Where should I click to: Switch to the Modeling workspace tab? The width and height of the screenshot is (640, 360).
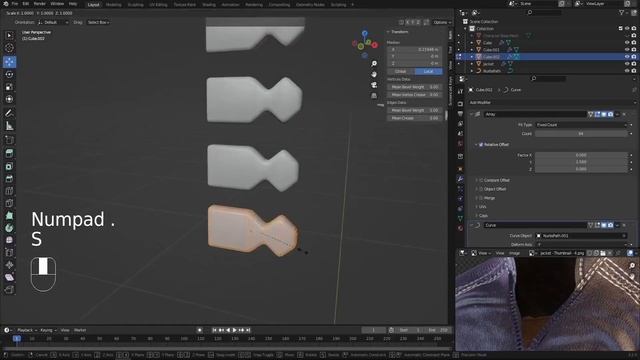pyautogui.click(x=113, y=5)
